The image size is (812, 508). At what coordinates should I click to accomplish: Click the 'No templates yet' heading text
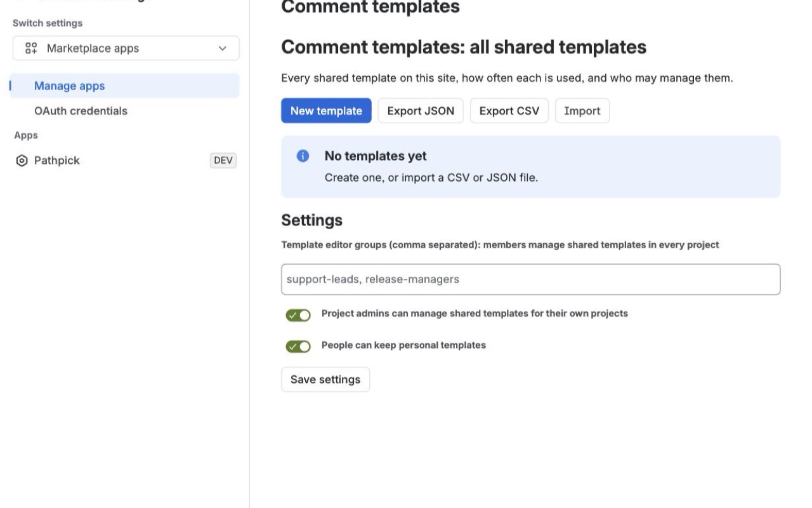pos(376,156)
